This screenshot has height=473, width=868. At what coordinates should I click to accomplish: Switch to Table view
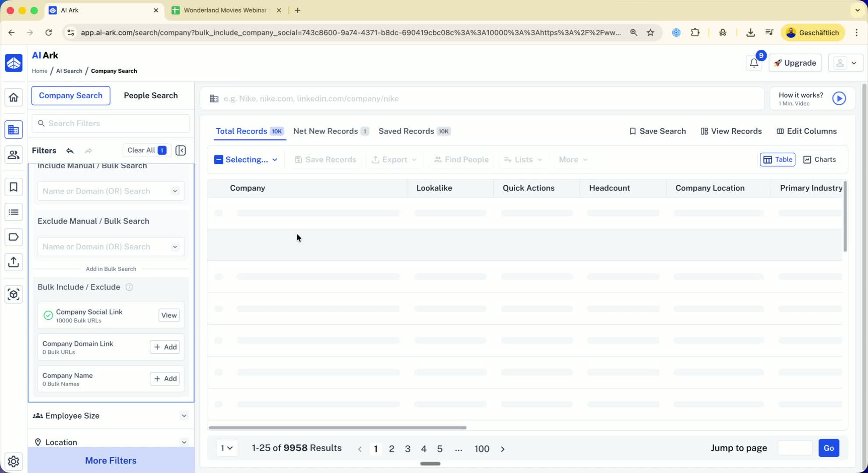click(x=777, y=160)
